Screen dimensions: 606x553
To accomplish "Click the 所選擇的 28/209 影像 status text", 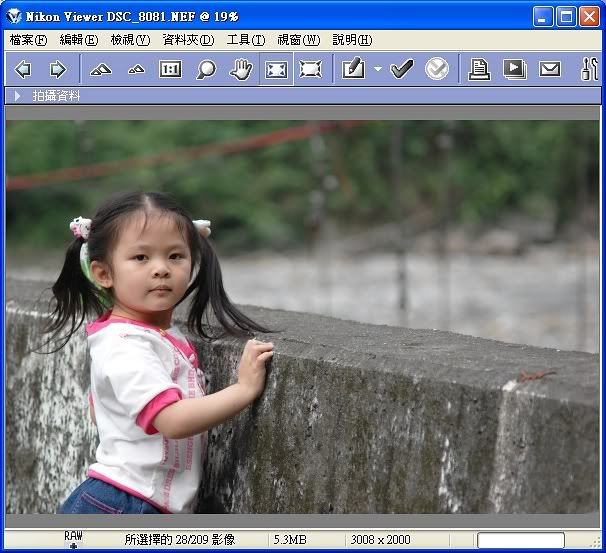I will (180, 540).
